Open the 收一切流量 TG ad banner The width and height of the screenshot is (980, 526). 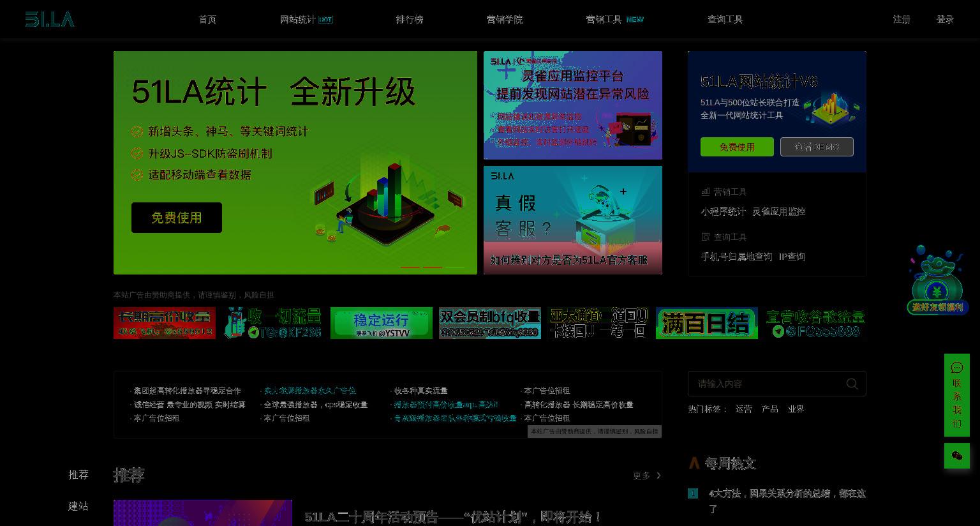pos(273,323)
